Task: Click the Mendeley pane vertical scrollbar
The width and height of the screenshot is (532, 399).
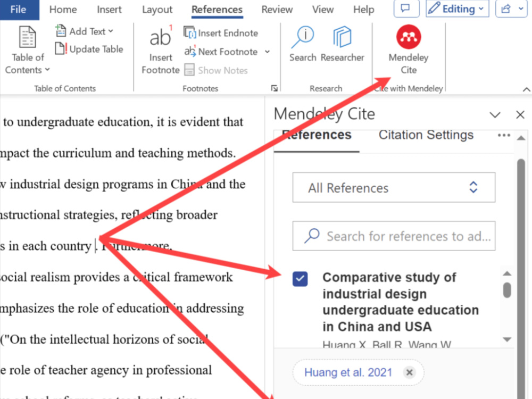Action: pos(521,278)
